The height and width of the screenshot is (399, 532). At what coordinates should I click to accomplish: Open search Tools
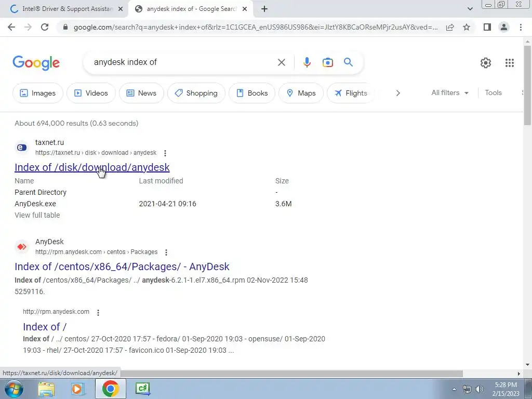(493, 92)
